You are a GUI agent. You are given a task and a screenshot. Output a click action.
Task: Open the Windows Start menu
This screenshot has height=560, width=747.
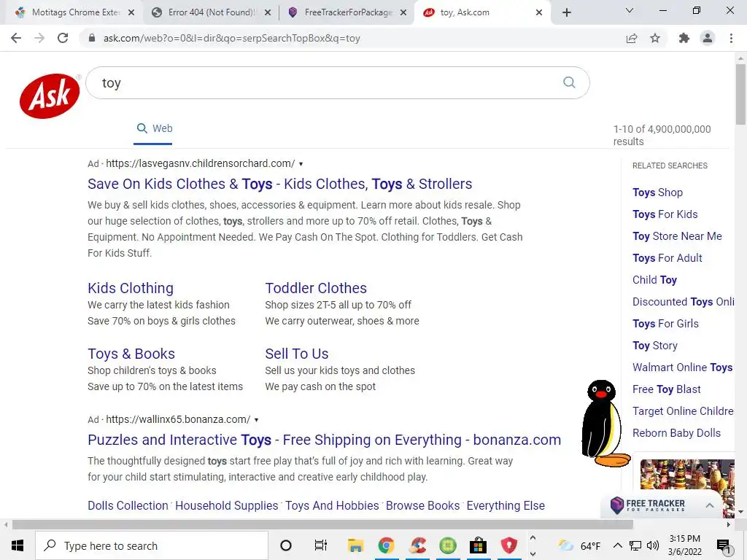tap(18, 545)
